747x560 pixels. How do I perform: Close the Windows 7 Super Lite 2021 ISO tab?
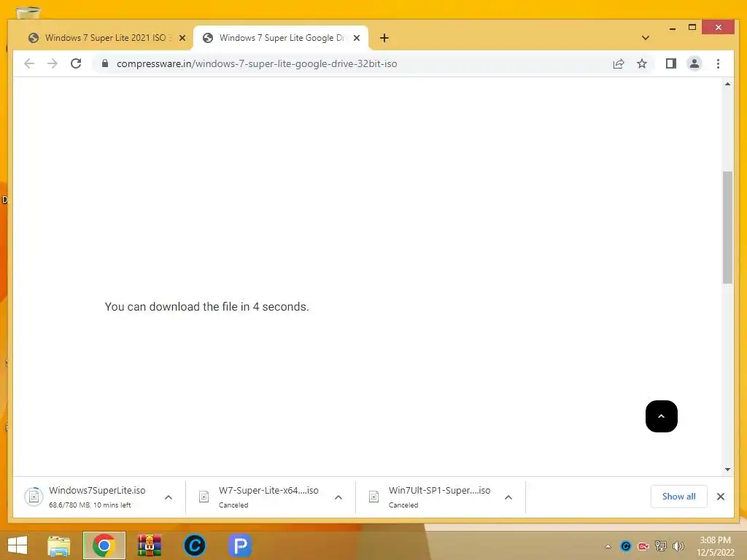point(182,38)
